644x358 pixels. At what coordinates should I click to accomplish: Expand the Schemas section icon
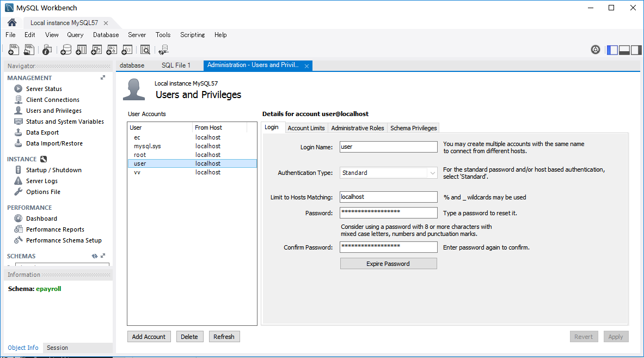[103, 256]
